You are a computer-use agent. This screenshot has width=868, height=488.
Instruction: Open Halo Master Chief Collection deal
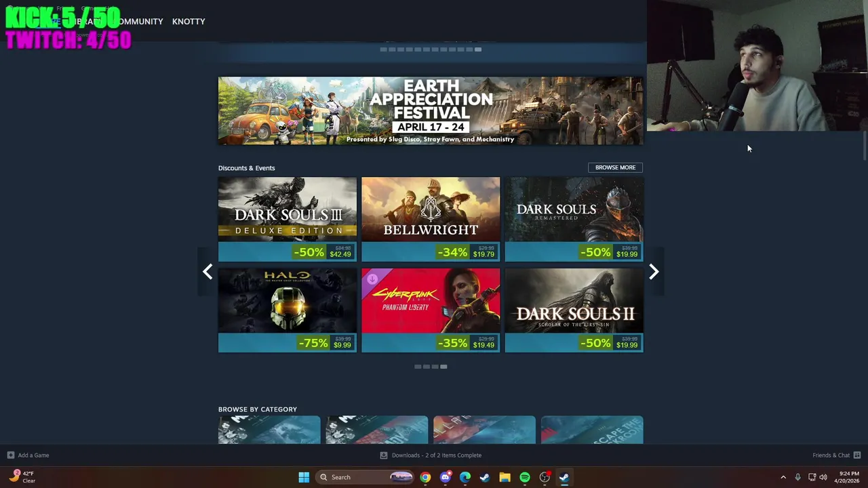[288, 310]
